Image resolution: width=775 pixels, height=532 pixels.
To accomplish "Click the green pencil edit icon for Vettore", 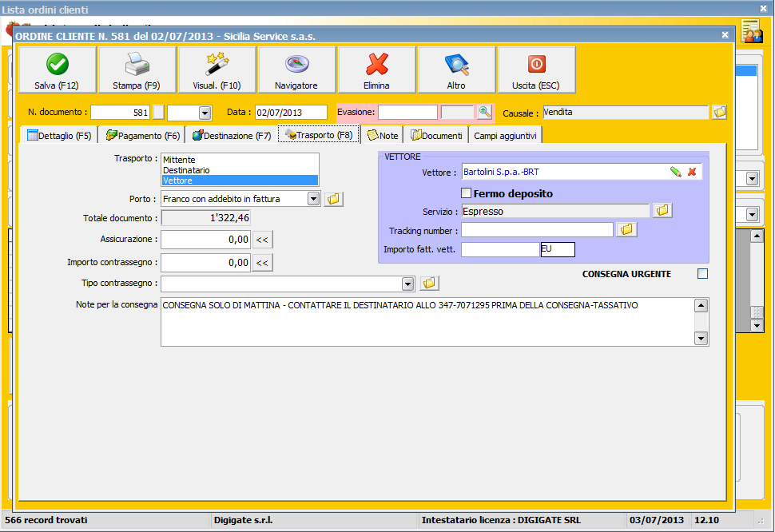I will [675, 172].
